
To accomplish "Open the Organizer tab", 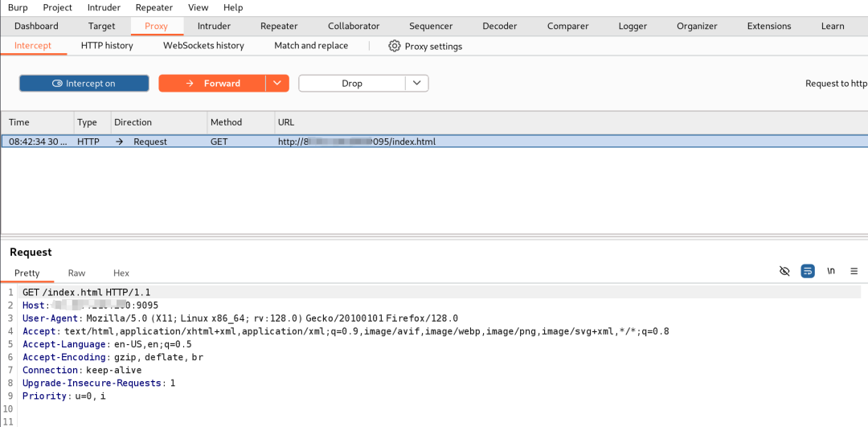I will pyautogui.click(x=697, y=26).
